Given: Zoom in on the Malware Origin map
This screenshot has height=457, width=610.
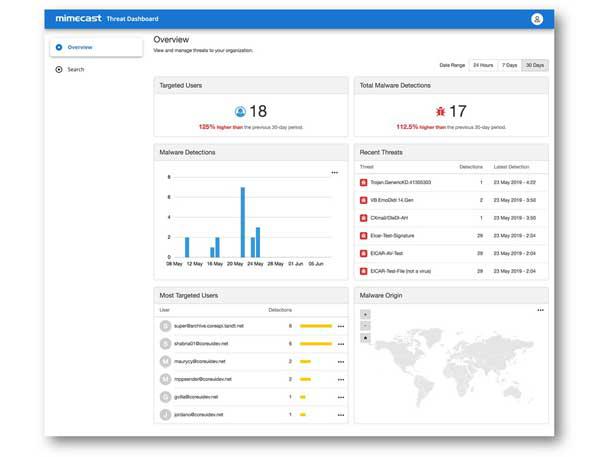Looking at the screenshot, I should click(365, 314).
